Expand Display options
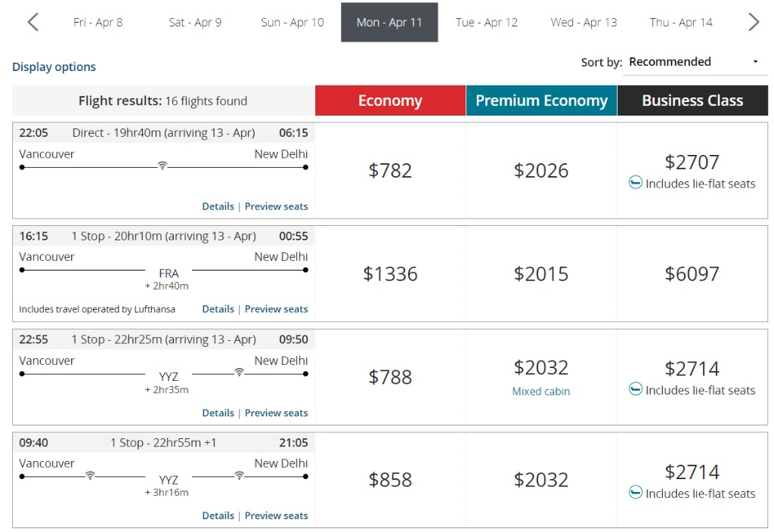 54,66
